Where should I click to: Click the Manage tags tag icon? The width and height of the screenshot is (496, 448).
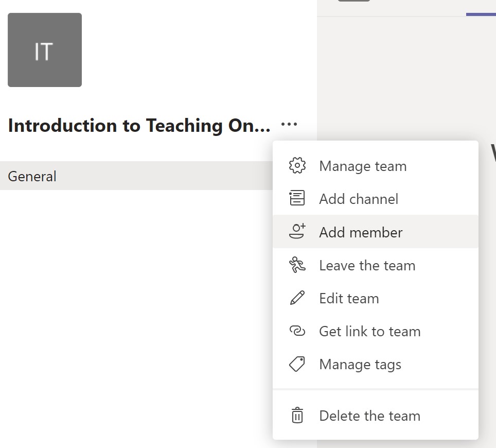coord(296,364)
